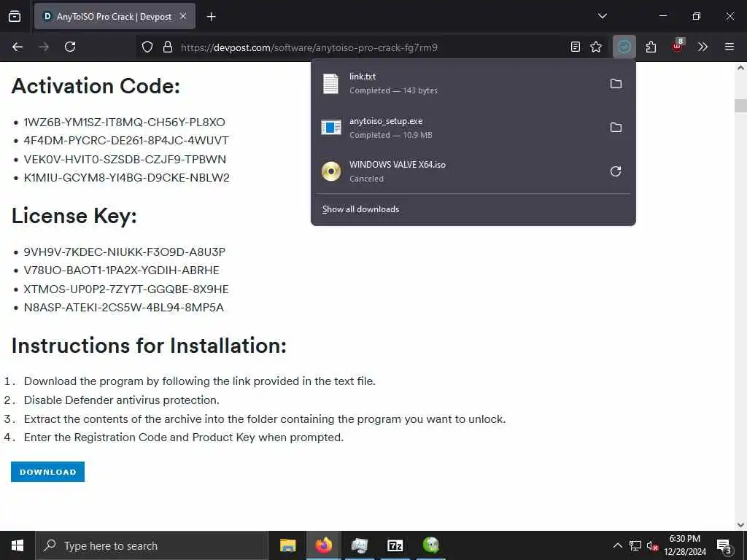Image resolution: width=747 pixels, height=560 pixels.
Task: Click activation code K1MIU-GCYM8-YI4BG-D9CKE-NBLW2
Action: click(x=127, y=178)
